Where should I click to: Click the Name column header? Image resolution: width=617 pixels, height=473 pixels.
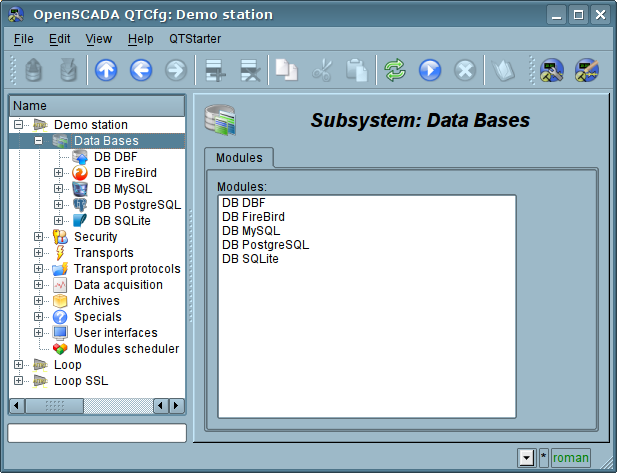point(97,106)
